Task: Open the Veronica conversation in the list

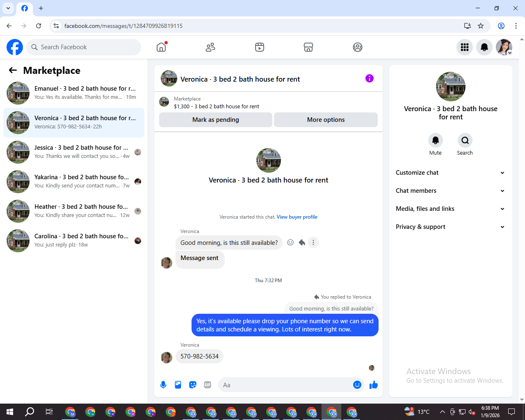Action: (x=74, y=123)
